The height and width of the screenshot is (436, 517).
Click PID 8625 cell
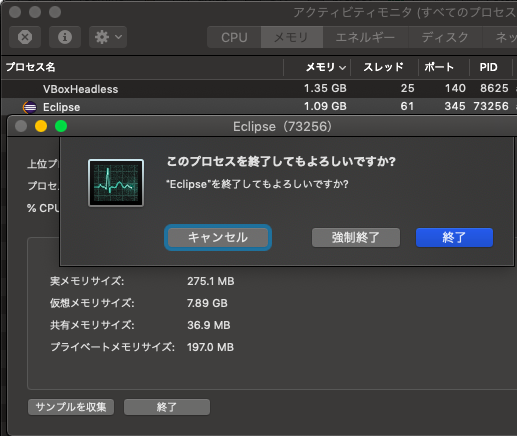coord(494,88)
